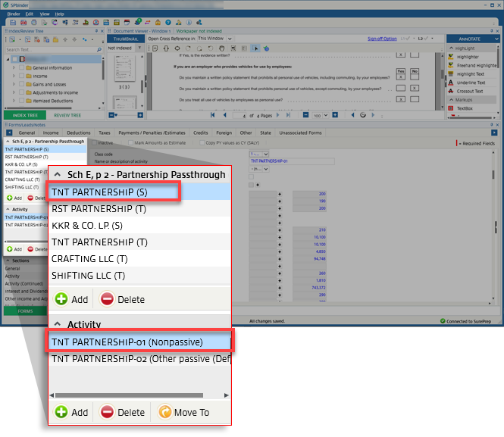
Task: Click the Sign-off Option link
Action: (381, 38)
